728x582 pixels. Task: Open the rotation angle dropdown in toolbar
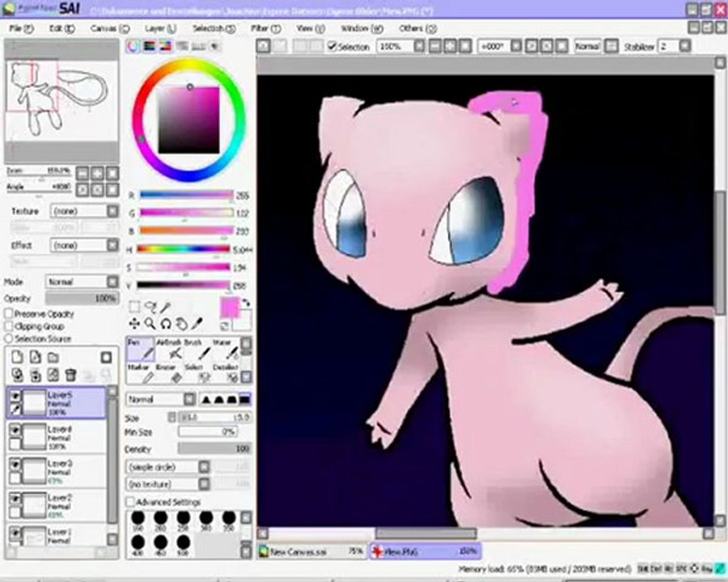pyautogui.click(x=516, y=46)
